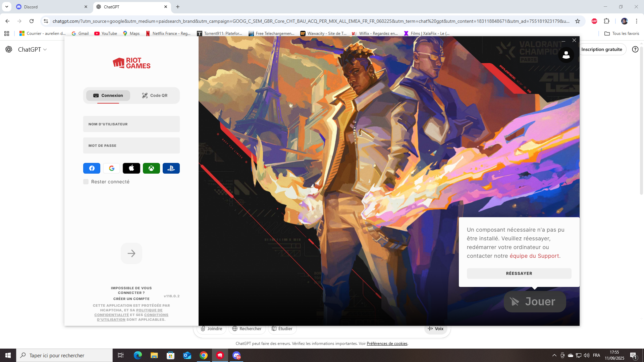Open the Windows Start menu

point(8,355)
